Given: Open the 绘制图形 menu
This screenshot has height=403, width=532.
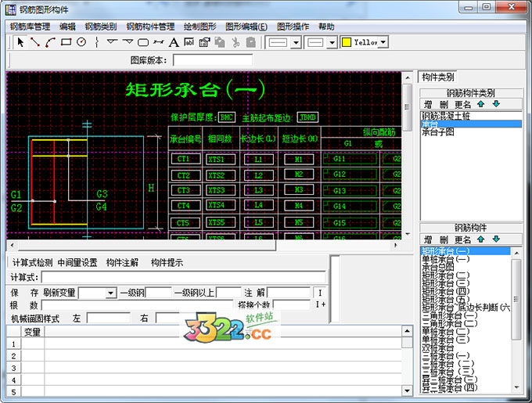Looking at the screenshot, I should coord(199,26).
